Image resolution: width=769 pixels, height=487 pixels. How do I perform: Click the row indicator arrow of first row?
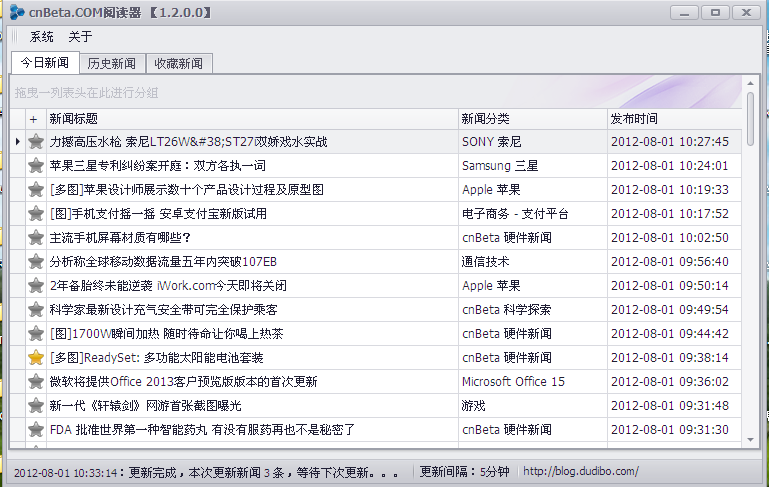pyautogui.click(x=18, y=142)
